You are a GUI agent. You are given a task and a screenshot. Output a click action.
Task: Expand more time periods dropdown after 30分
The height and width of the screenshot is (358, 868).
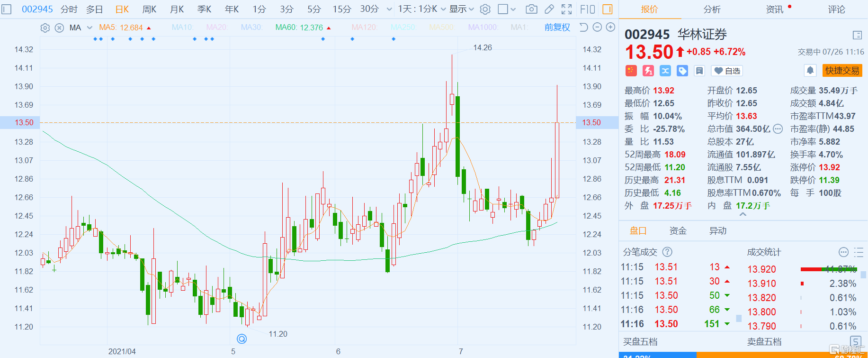389,9
